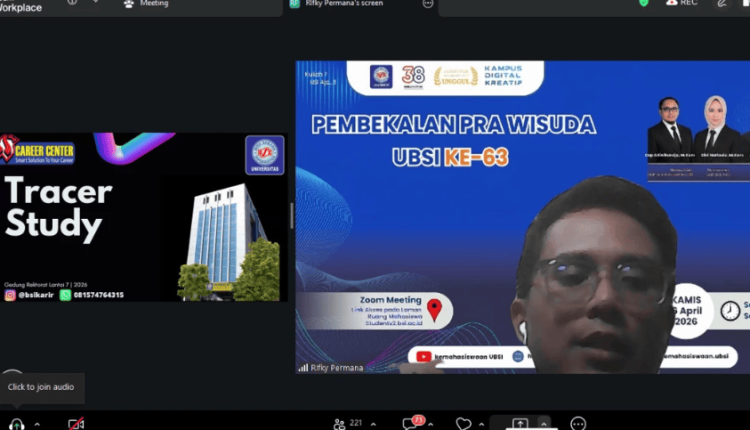Click the Share Screen icon
Screen dimensions: 750x430
coord(520,424)
